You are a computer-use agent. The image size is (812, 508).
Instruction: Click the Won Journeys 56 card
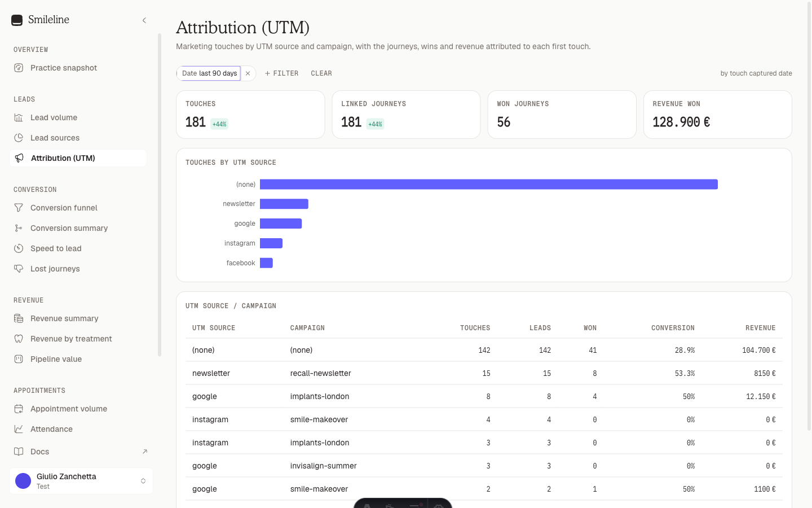[x=562, y=115]
